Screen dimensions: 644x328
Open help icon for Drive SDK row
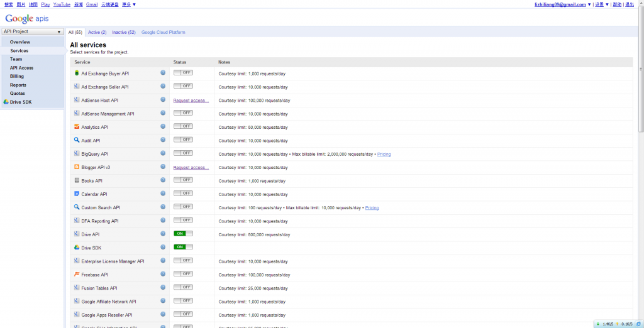[163, 247]
